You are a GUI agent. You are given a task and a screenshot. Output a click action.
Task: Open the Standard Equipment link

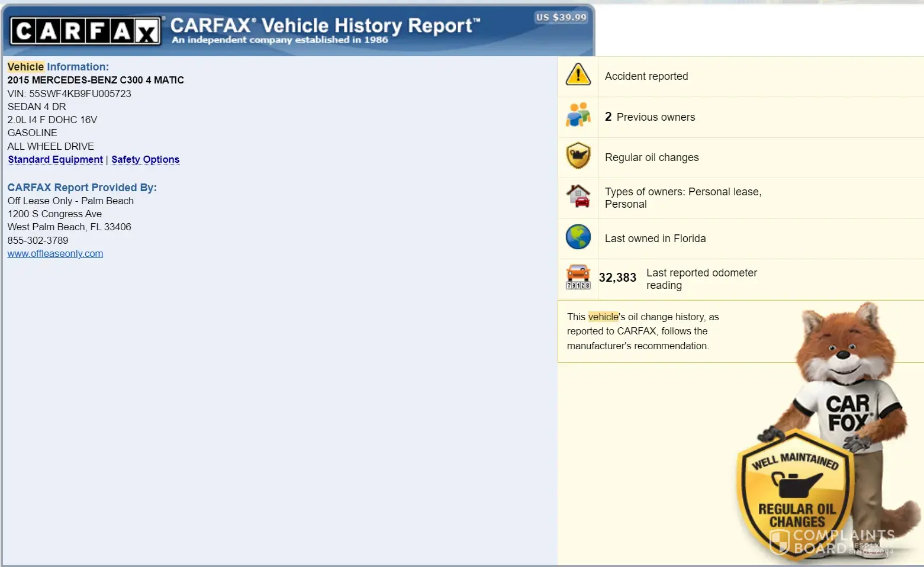click(x=56, y=160)
